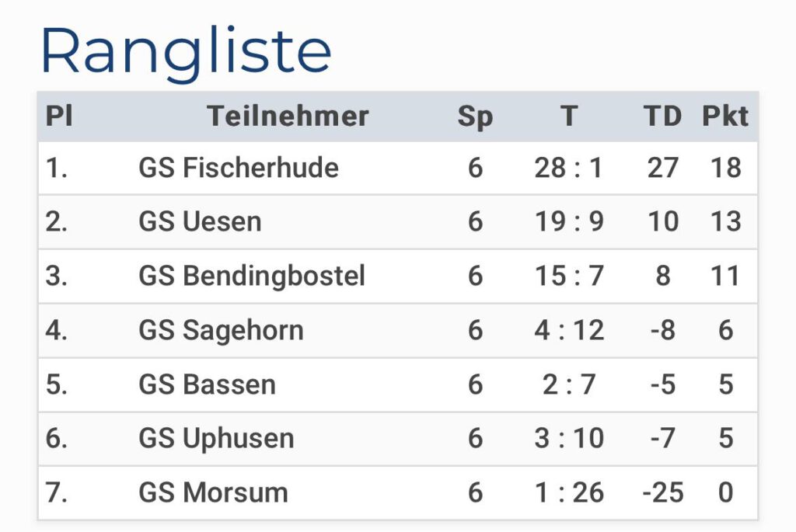Click the 19 : 9 goals score
Screen dimensions: 796x532
click(x=569, y=221)
